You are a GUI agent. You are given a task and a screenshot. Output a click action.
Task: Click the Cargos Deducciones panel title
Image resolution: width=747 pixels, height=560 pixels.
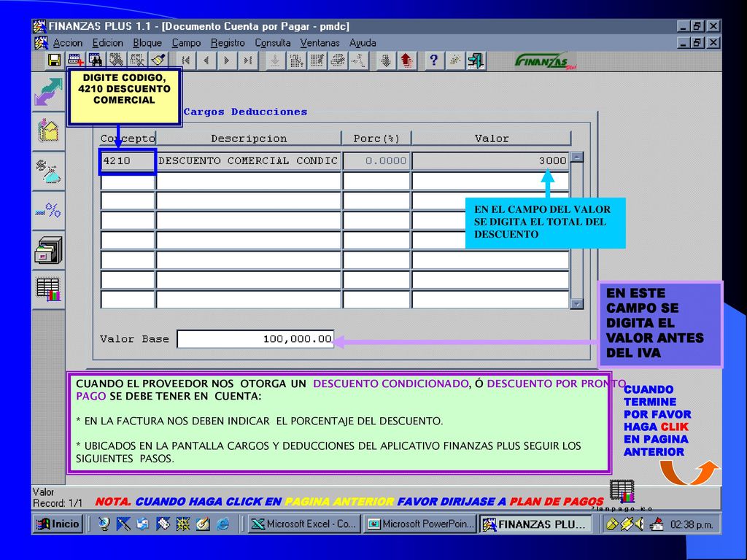click(245, 112)
